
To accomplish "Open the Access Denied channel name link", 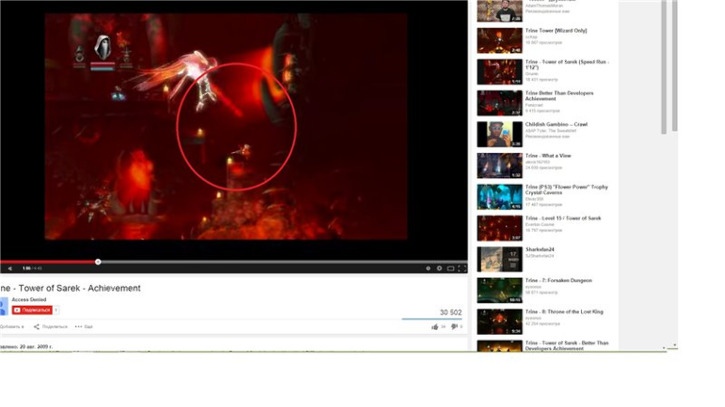I will 29,300.
